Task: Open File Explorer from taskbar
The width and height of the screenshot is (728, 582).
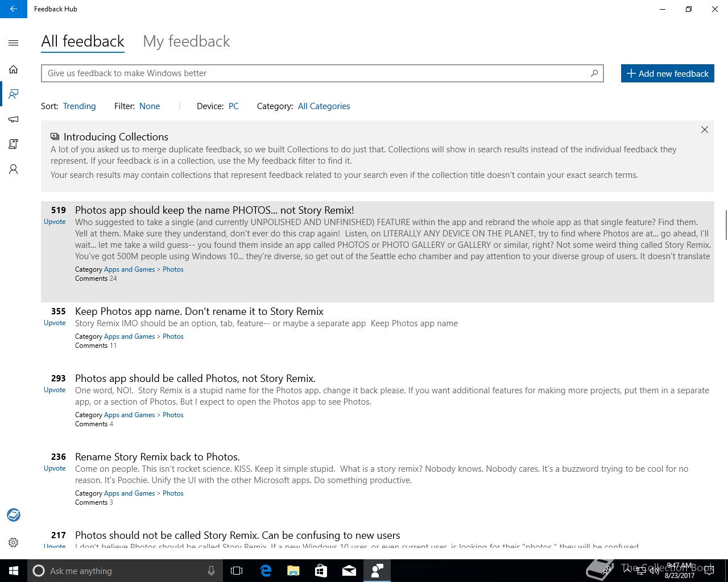Action: coord(293,571)
